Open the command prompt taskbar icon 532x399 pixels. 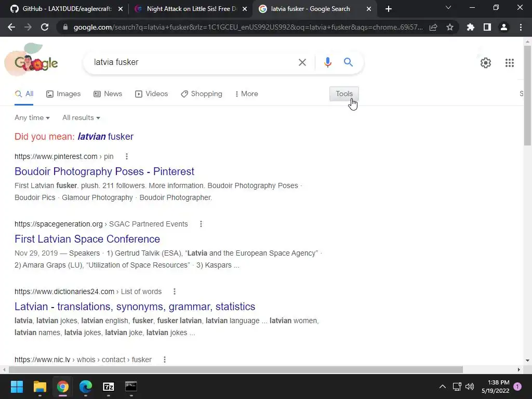coord(131,387)
